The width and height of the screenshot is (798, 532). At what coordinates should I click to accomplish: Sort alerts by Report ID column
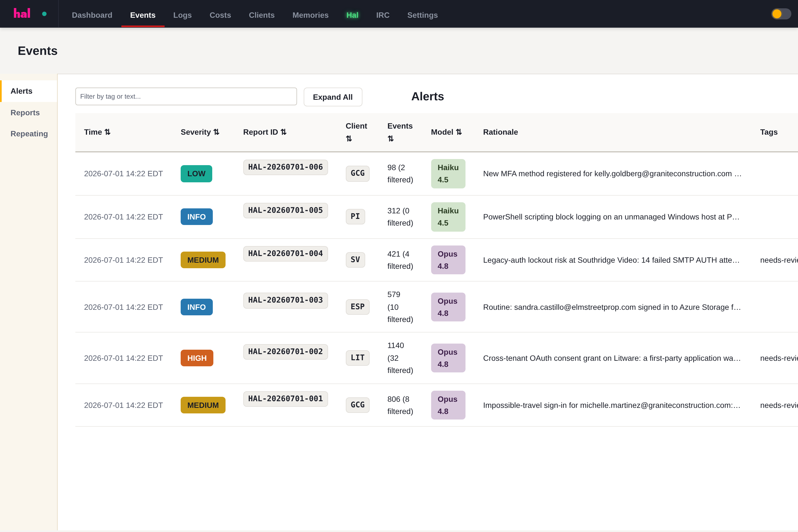(x=265, y=132)
